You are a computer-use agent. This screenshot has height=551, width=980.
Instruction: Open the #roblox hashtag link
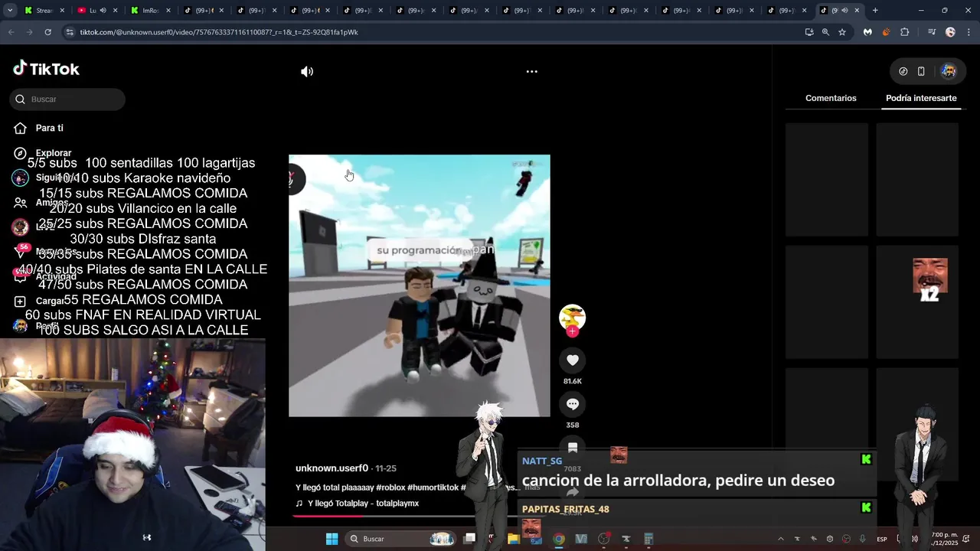tap(391, 487)
